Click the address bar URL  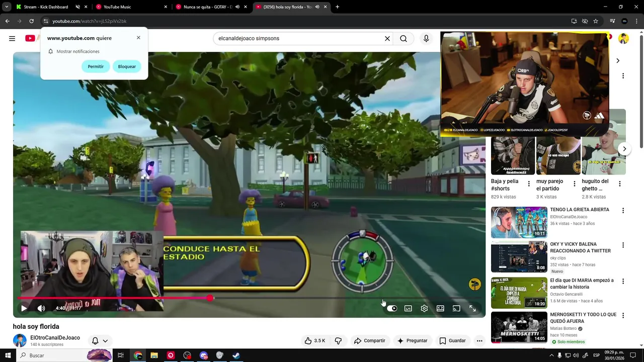(89, 21)
